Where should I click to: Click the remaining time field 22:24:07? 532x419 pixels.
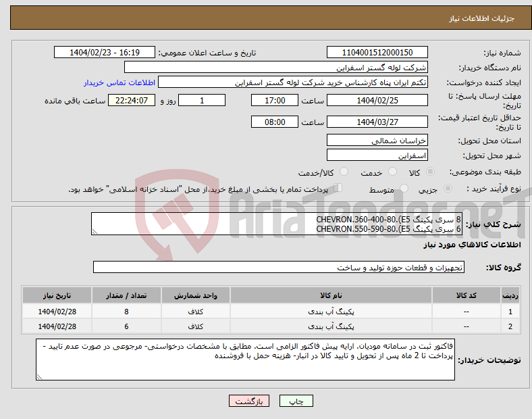coord(132,101)
